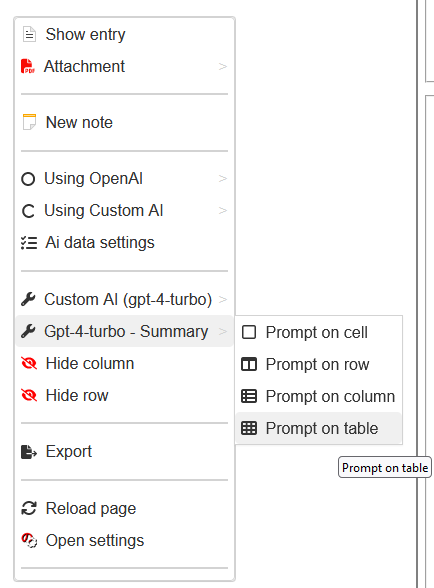Image resolution: width=434 pixels, height=588 pixels.
Task: Expand the Attachment submenu arrow
Action: click(223, 66)
